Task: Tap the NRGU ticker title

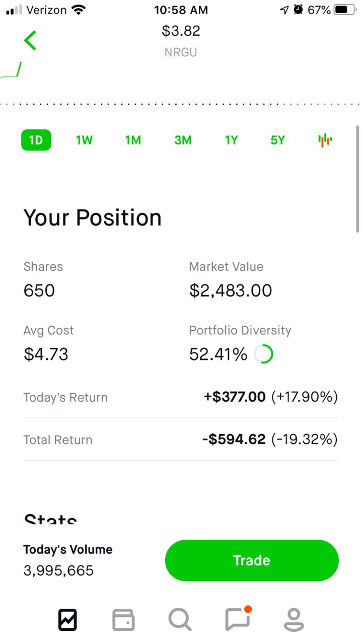Action: (180, 52)
